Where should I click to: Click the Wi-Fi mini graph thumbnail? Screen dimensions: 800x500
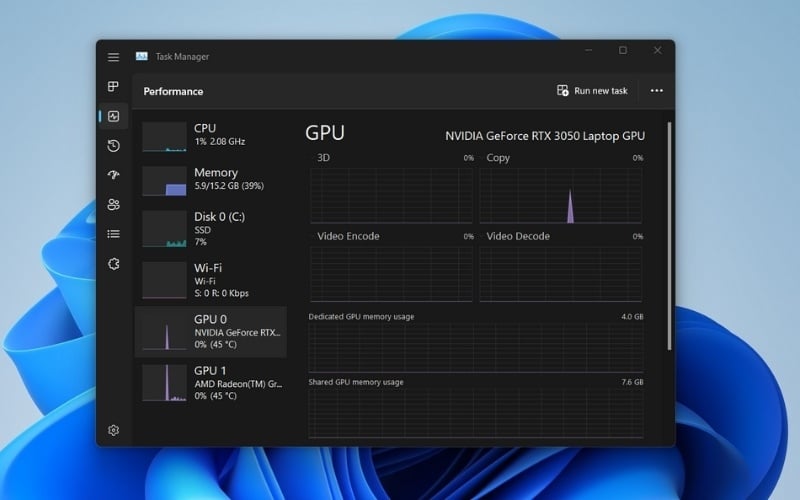(164, 280)
